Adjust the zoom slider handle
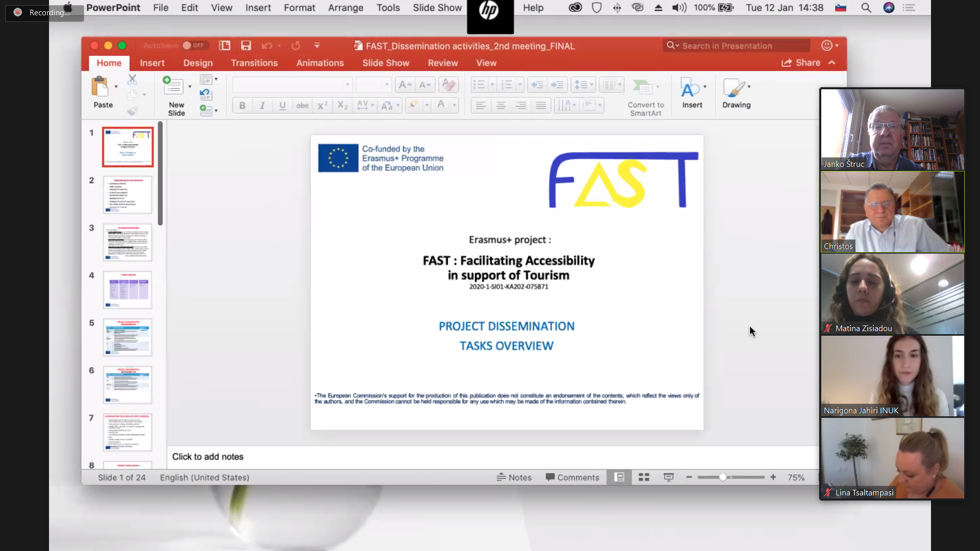 coord(723,477)
